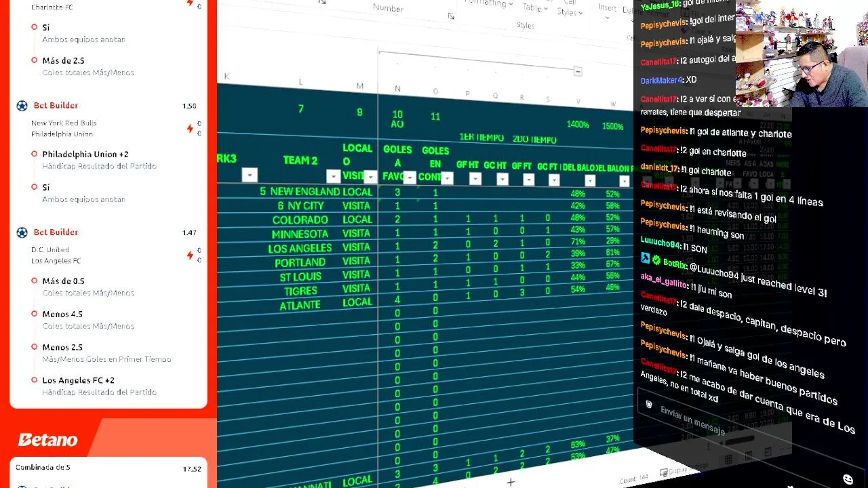The height and width of the screenshot is (488, 868).
Task: Click the 1.50 Bet Builder heading
Action: [56, 106]
